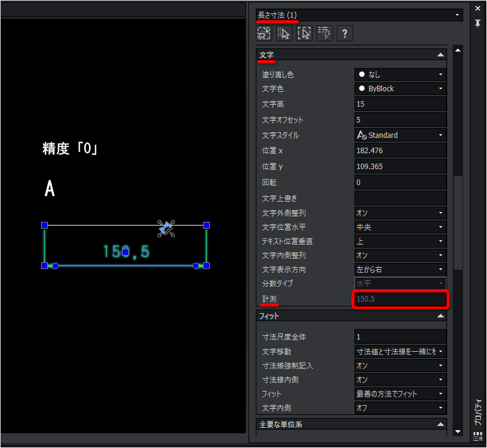Open the 文字位置水平 中央 dropdown

tap(401, 227)
